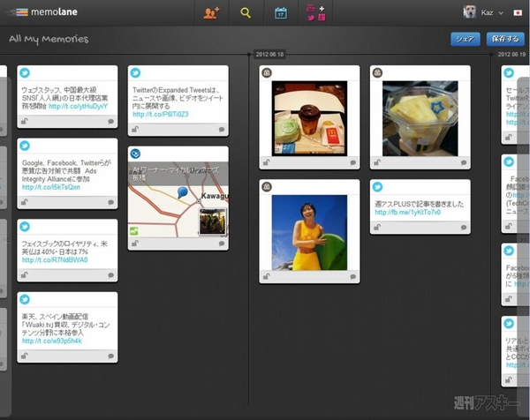Toggle privacy lock on pineapple photo card
The image size is (530, 420).
pyautogui.click(x=377, y=162)
